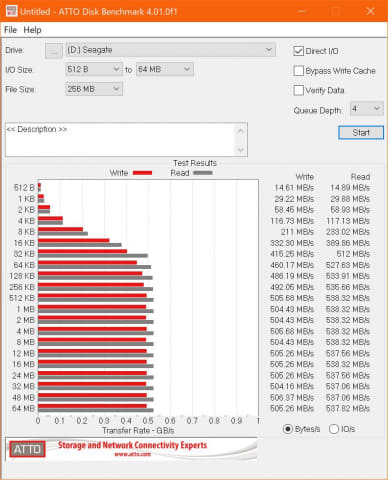This screenshot has width=388, height=480.
Task: Open the Help menu
Action: (x=32, y=30)
